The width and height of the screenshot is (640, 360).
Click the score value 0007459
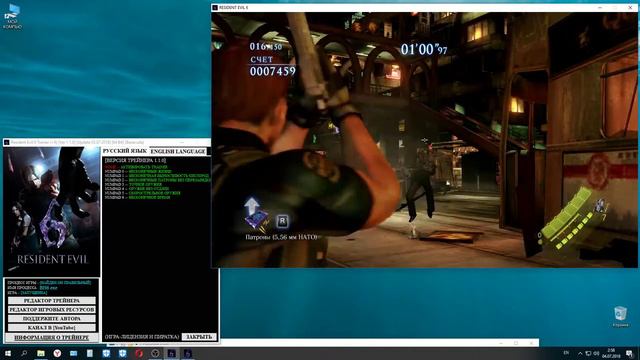pyautogui.click(x=273, y=71)
